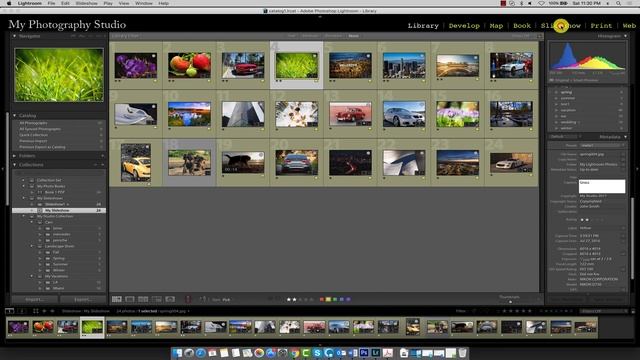Collapse the Cars collection set
Viewport: 640px width, 360px height.
32,222
